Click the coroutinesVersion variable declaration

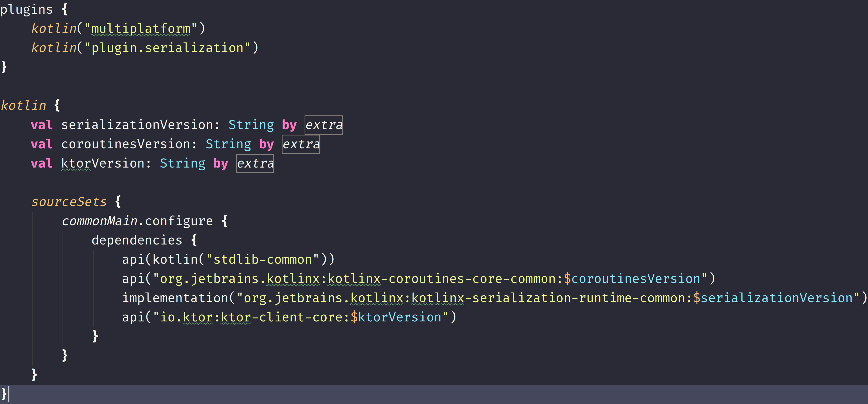coord(126,144)
